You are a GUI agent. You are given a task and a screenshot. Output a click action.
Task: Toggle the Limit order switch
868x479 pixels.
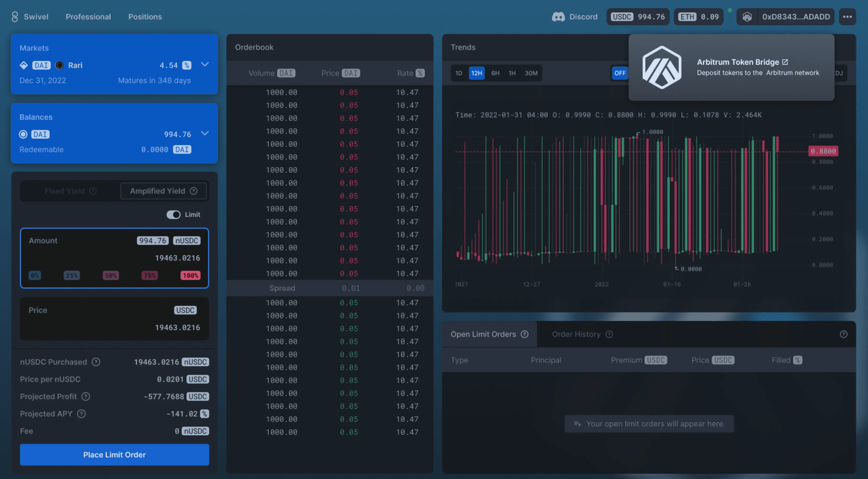(174, 214)
